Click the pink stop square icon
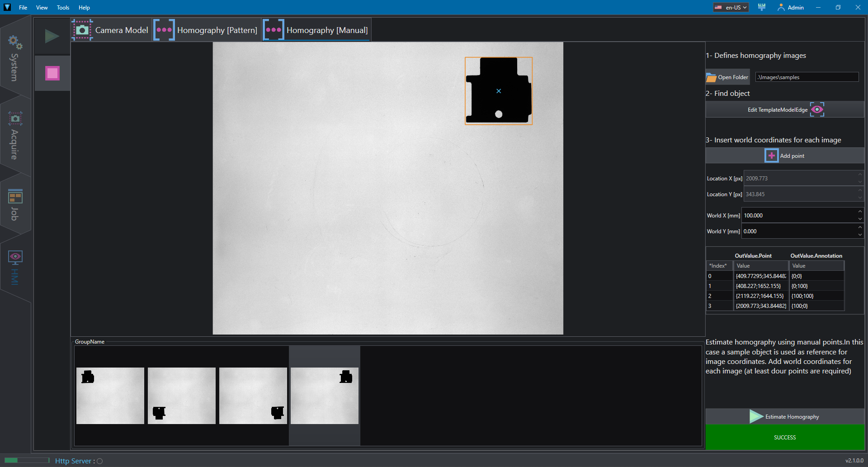The image size is (868, 467). (x=52, y=73)
